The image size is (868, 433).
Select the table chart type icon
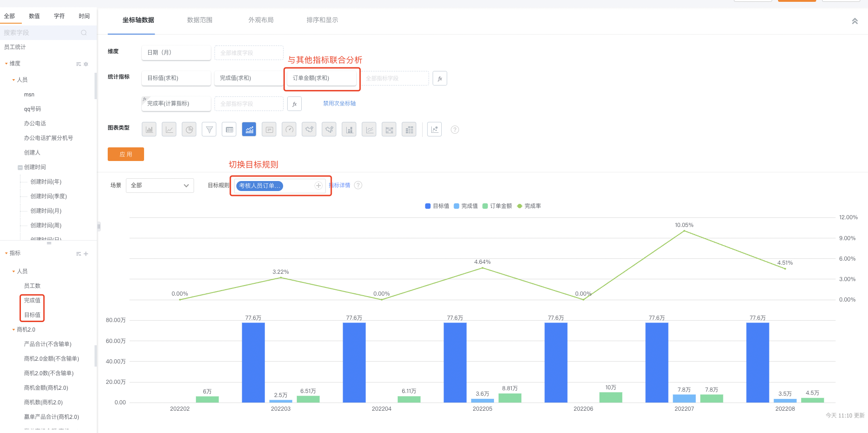tap(229, 130)
